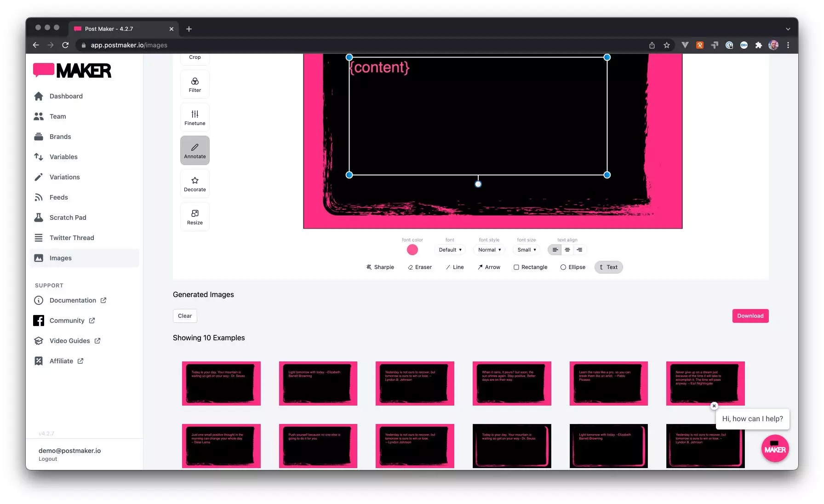
Task: Open the font style Normal dropdown
Action: coord(489,250)
